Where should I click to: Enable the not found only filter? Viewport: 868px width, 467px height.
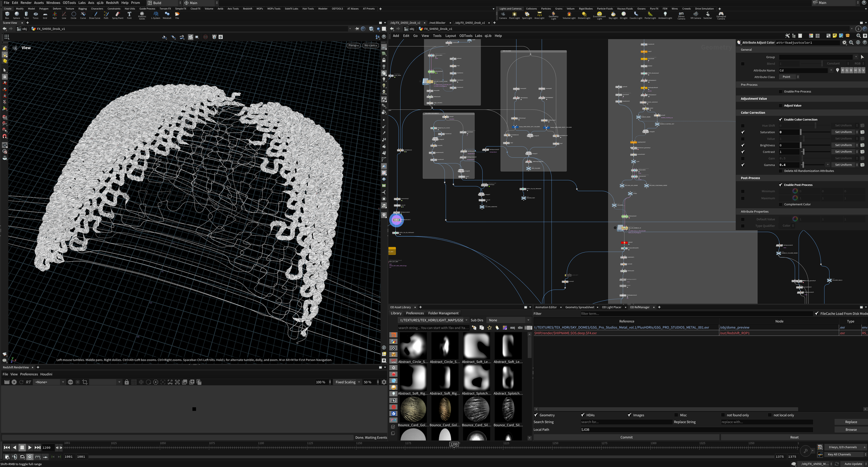pos(723,415)
